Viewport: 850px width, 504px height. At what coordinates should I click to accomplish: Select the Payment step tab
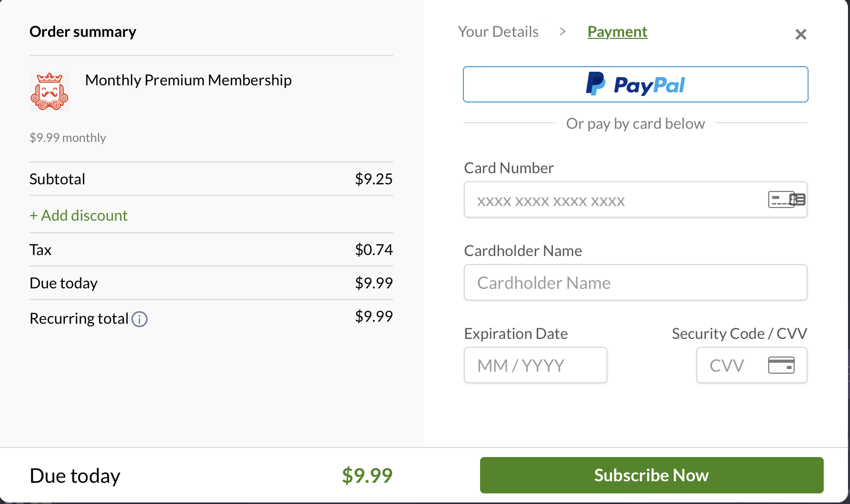click(618, 32)
